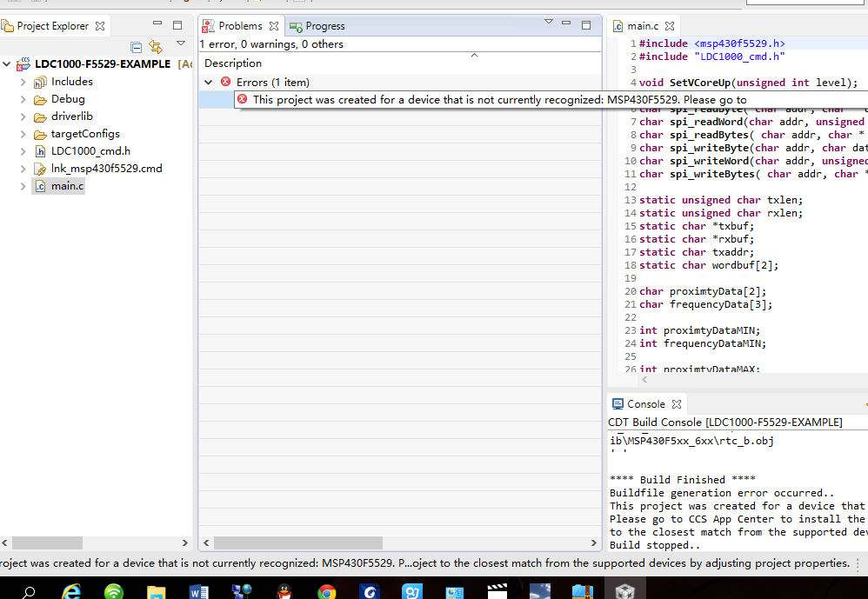Close the Project Explorer tab
This screenshot has width=868, height=599.
pyautogui.click(x=100, y=26)
